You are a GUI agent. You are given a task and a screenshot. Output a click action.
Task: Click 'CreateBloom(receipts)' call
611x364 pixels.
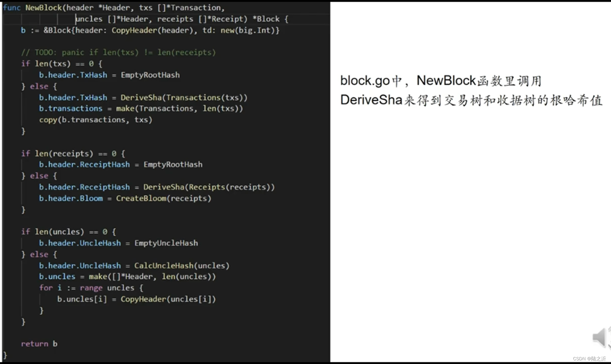(164, 198)
